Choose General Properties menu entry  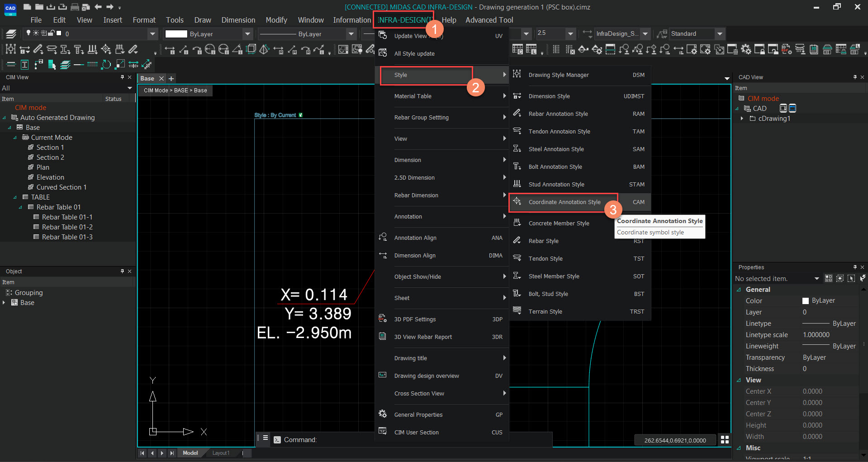click(x=441, y=414)
